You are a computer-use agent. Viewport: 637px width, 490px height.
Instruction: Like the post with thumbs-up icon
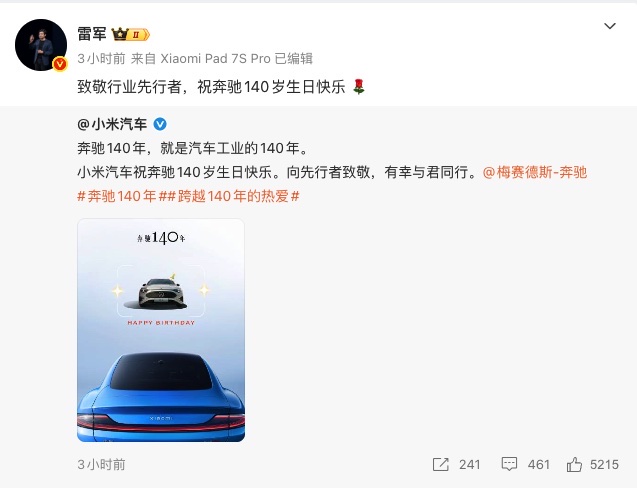[574, 464]
